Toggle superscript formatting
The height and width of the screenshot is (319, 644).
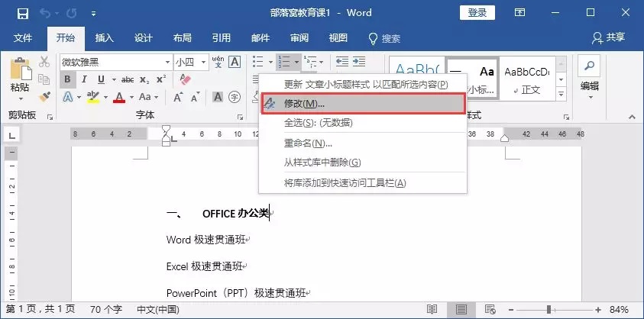161,79
